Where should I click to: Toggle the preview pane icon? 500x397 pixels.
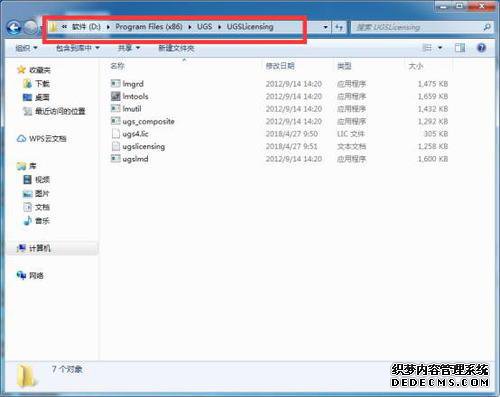[x=460, y=48]
